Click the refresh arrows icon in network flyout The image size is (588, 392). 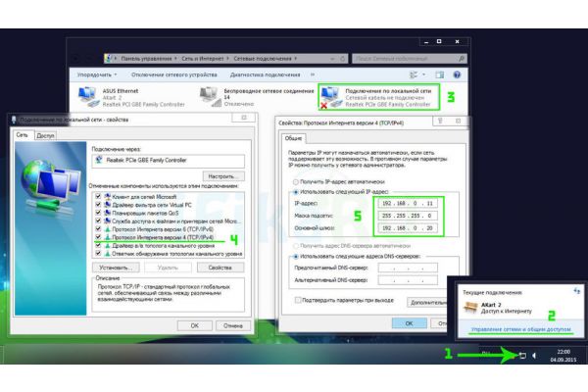pyautogui.click(x=577, y=291)
